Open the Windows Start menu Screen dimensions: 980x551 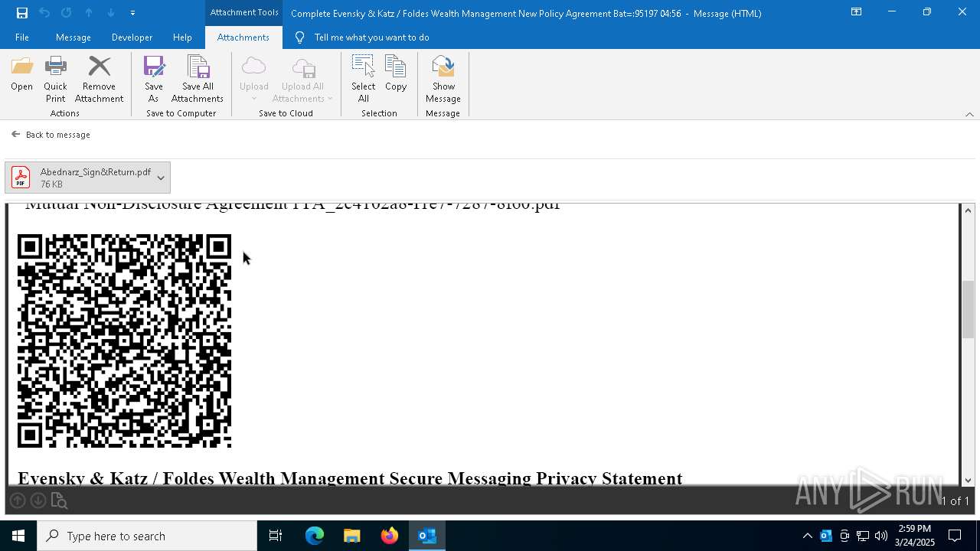tap(18, 536)
